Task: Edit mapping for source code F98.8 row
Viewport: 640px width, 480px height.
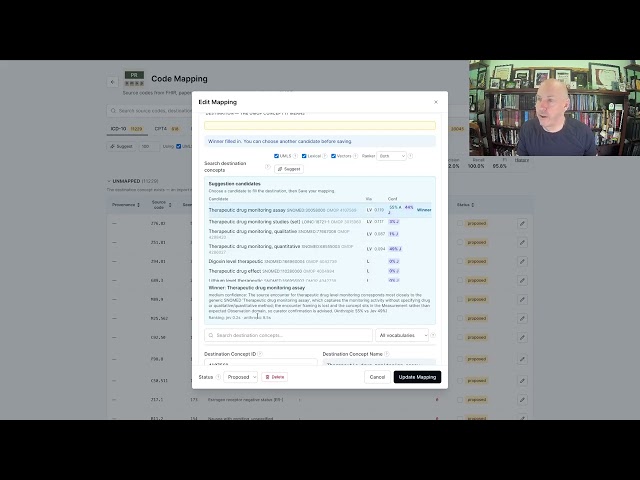Action: point(522,359)
